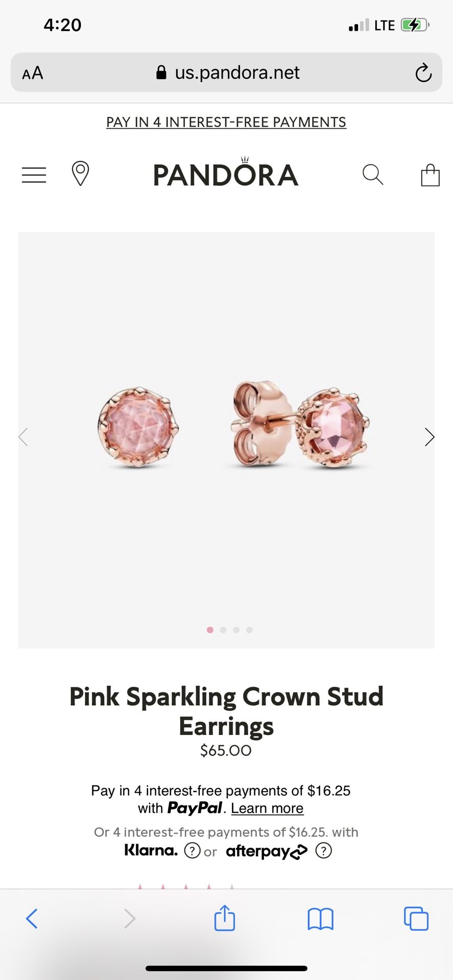Screen dimensions: 453x980
Task: Open Afterpay info question mark
Action: click(x=324, y=851)
